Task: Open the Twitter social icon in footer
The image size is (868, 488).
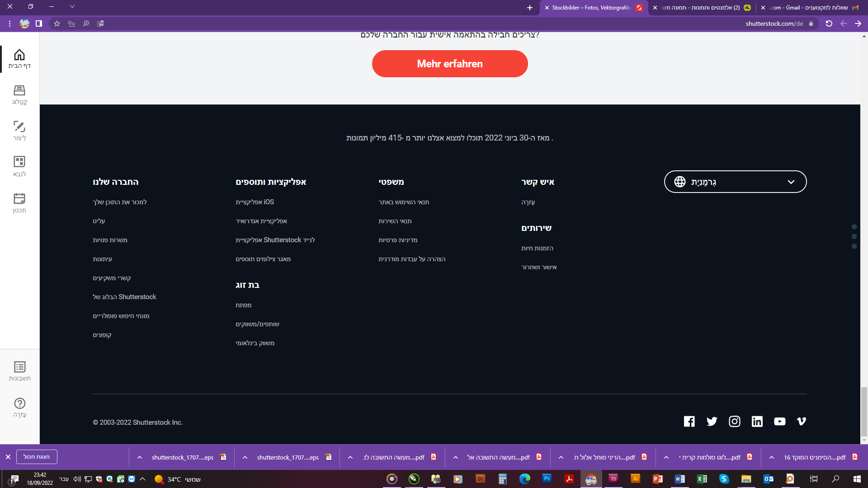Action: (x=712, y=422)
